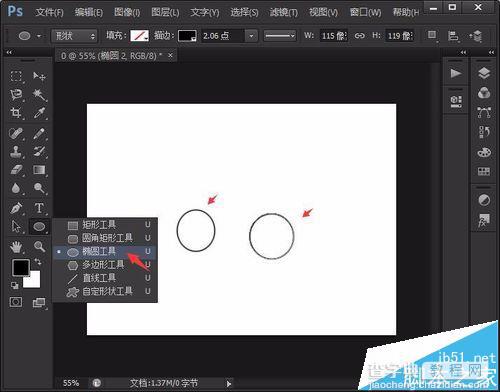Open the Paths panel icon
This screenshot has height=392, width=500.
click(x=484, y=112)
